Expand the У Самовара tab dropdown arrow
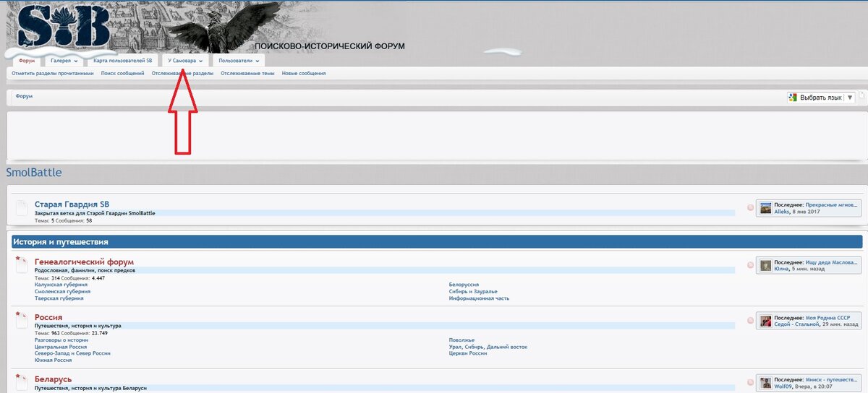 click(200, 61)
